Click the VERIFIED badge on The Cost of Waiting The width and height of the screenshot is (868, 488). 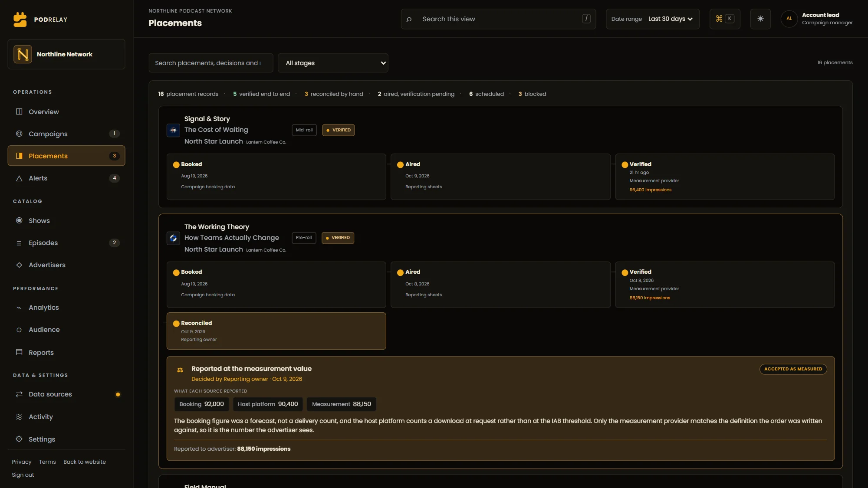339,130
